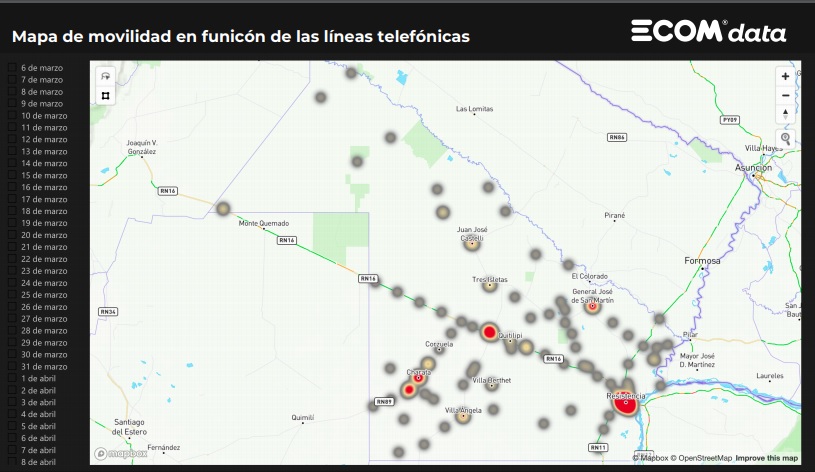The image size is (815, 472).
Task: Toggle the 23 de marzo checkbox
Action: click(x=12, y=271)
